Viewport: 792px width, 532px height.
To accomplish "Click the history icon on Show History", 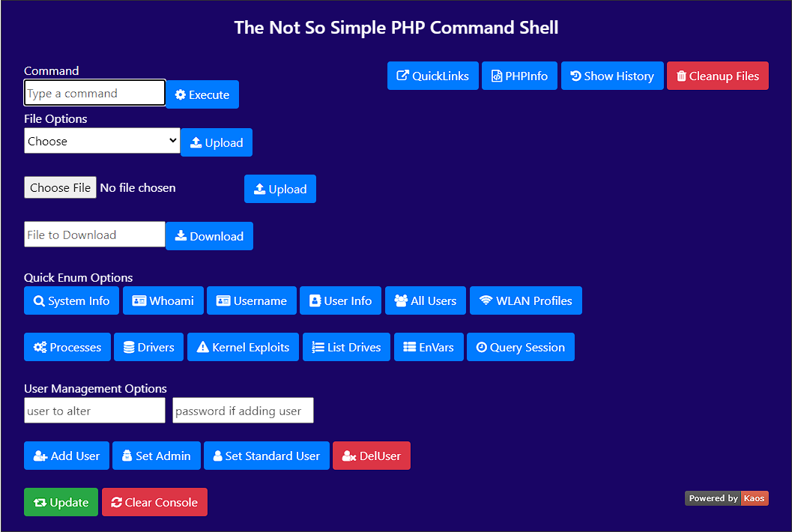I will tap(575, 76).
